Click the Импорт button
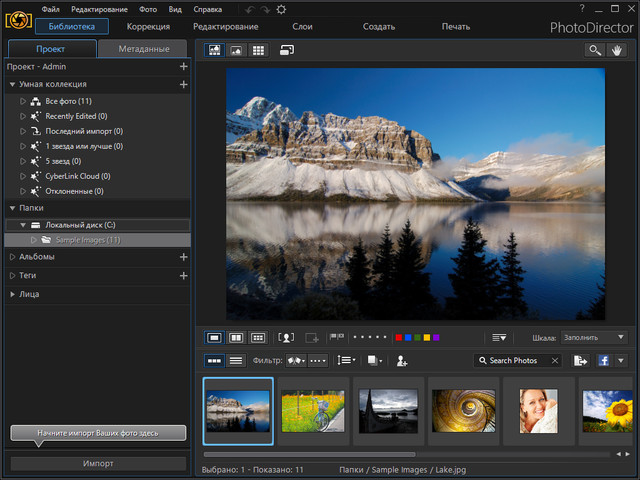This screenshot has width=640, height=480. coord(97,464)
